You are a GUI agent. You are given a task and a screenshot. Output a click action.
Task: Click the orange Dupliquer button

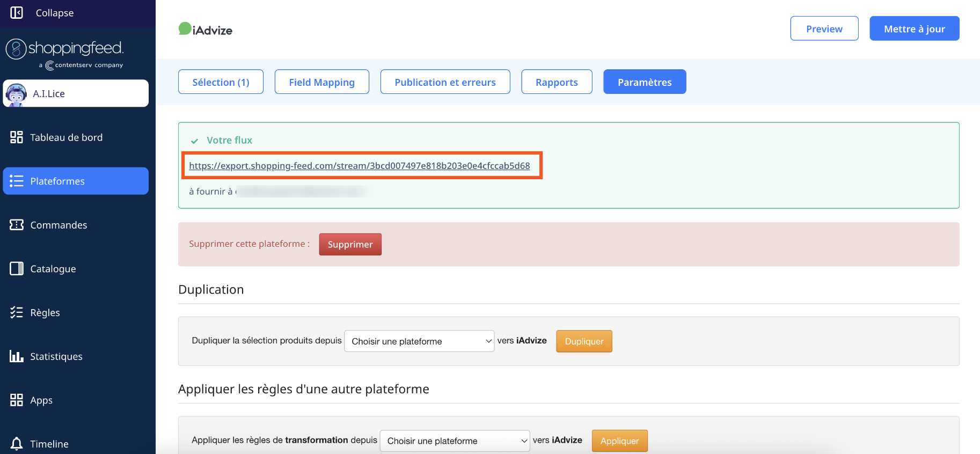[584, 341]
